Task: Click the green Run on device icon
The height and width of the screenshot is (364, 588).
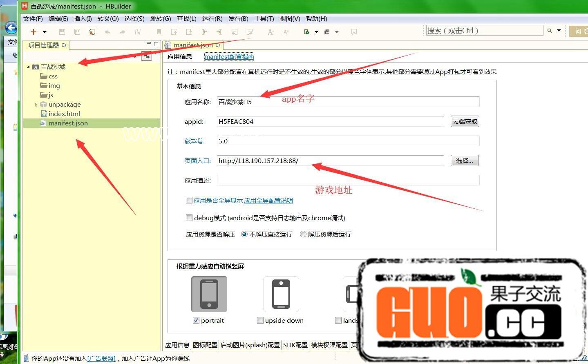Action: [x=306, y=31]
